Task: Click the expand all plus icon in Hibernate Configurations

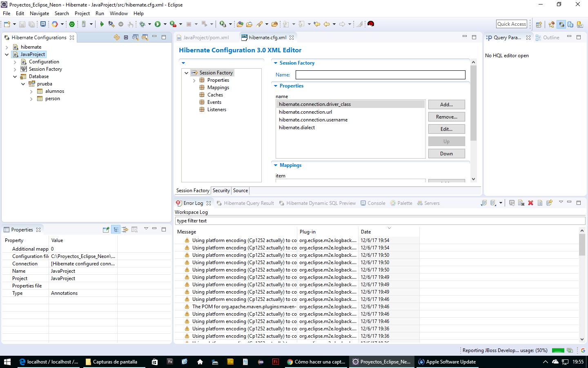Action: 126,37
